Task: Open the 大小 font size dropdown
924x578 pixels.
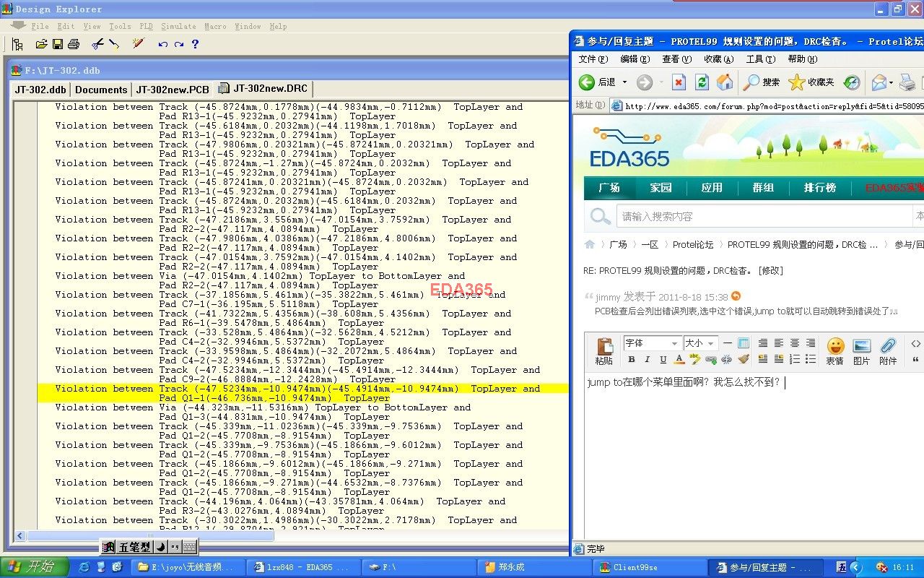Action: pyautogui.click(x=700, y=343)
